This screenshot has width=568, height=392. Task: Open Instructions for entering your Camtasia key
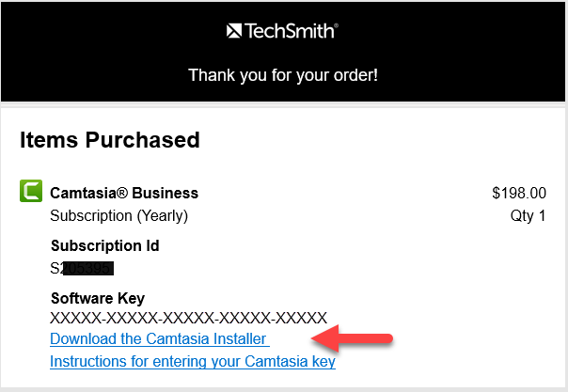[x=192, y=361]
